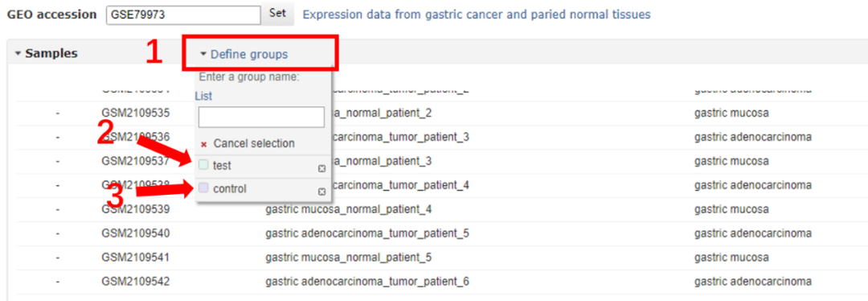Click the purple control group color swatch
This screenshot has height=301, width=868.
tap(203, 188)
